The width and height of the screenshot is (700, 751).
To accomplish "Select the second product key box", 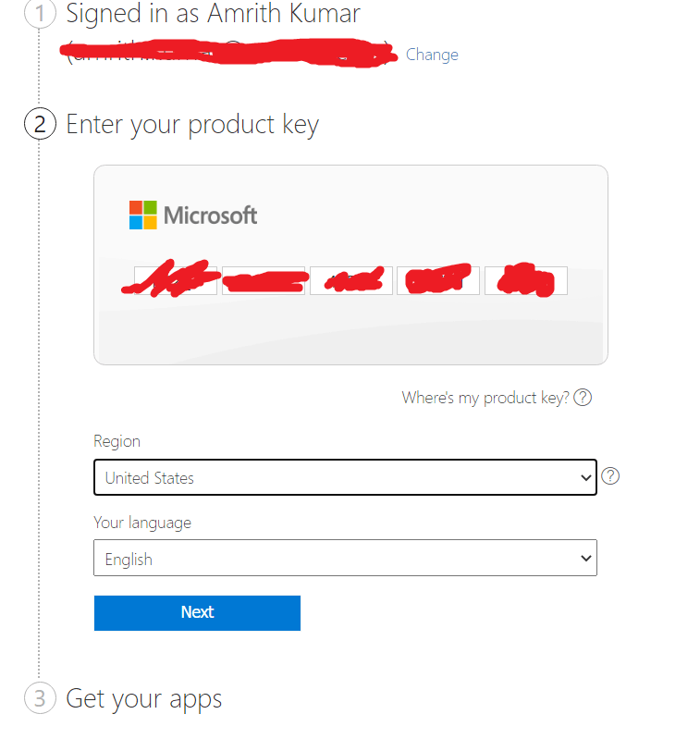I will tap(263, 280).
